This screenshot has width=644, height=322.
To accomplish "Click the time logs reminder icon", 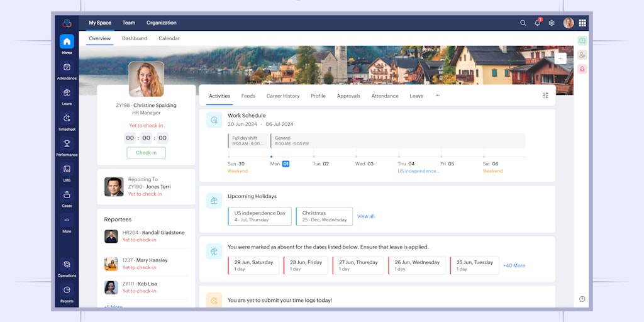I will 214,300.
